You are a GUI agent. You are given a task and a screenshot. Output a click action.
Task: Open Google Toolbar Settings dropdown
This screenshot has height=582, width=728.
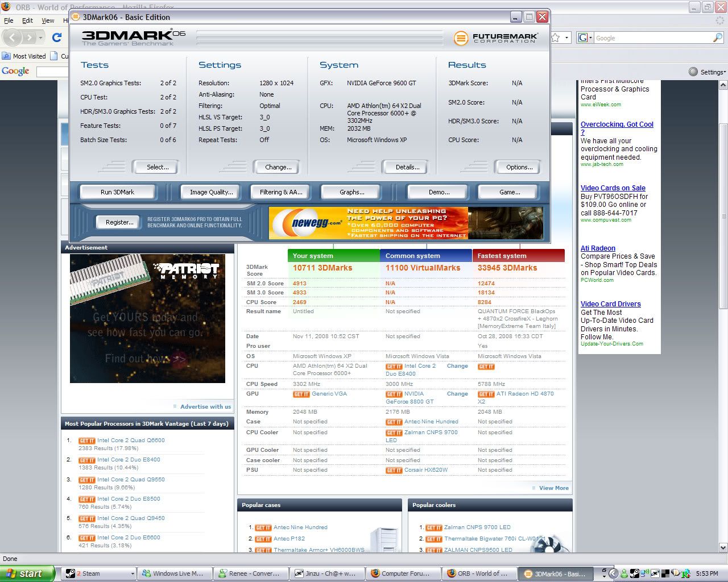tap(707, 72)
